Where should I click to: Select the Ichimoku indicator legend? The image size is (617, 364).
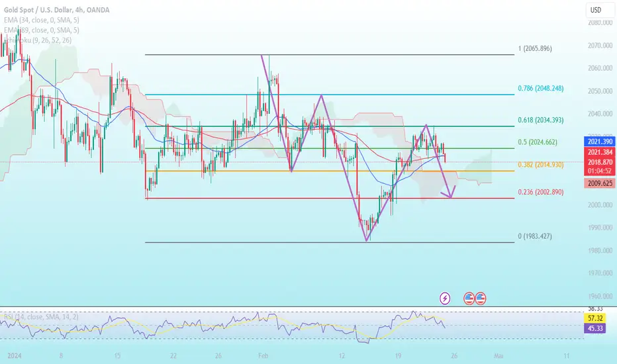(x=38, y=40)
